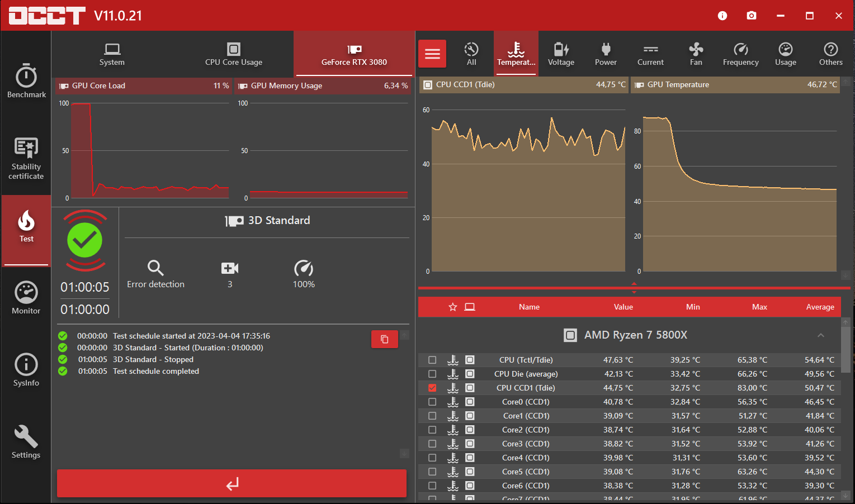Viewport: 855px width, 504px height.
Task: Open the Monitor section in the sidebar
Action: 26,298
